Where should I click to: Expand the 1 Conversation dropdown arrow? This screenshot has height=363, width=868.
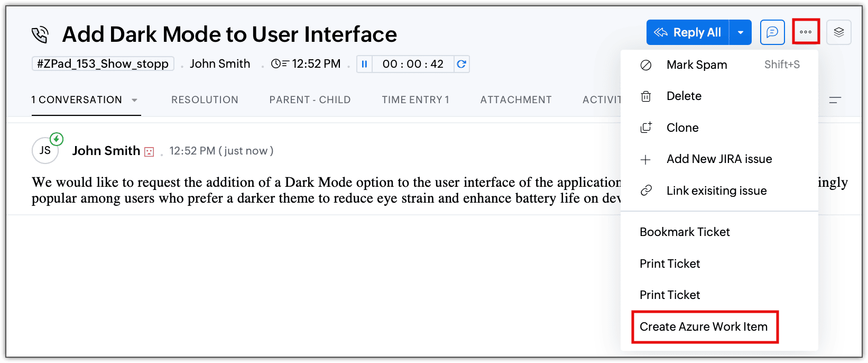coord(134,100)
